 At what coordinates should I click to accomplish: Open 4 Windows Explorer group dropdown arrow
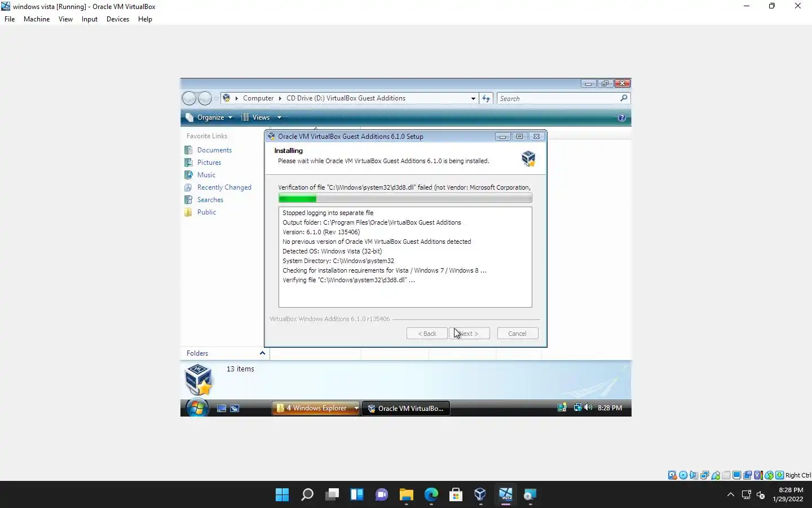(356, 408)
